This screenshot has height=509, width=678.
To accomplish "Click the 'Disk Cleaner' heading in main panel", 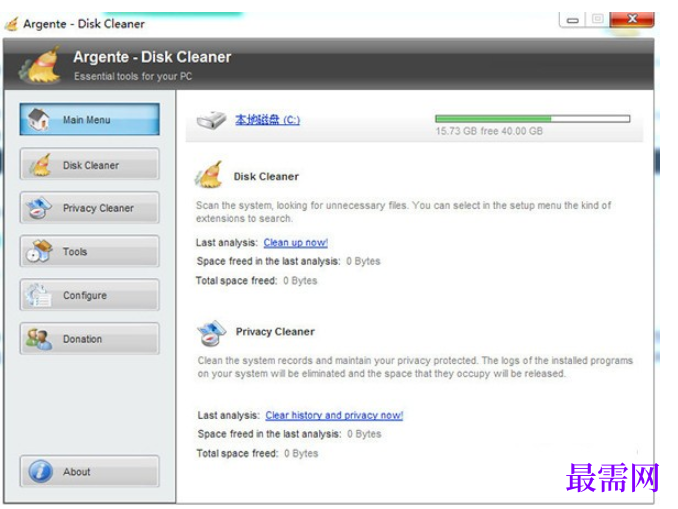I will pyautogui.click(x=266, y=176).
